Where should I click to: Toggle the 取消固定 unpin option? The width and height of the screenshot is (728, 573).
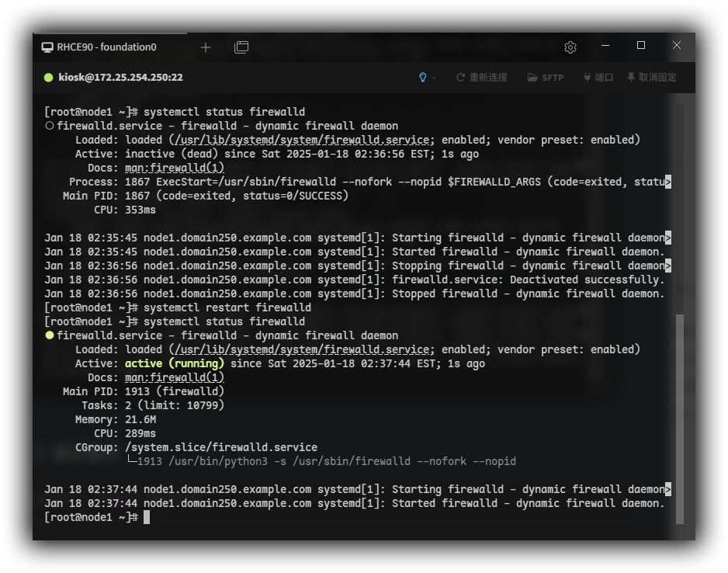652,78
